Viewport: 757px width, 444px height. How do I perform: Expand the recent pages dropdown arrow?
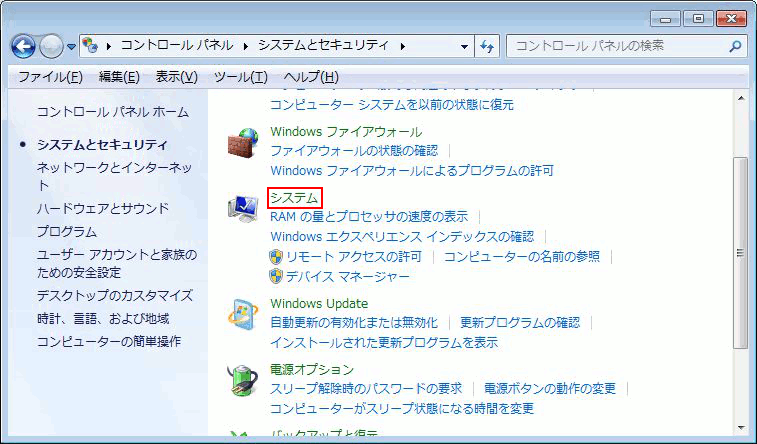(x=72, y=47)
